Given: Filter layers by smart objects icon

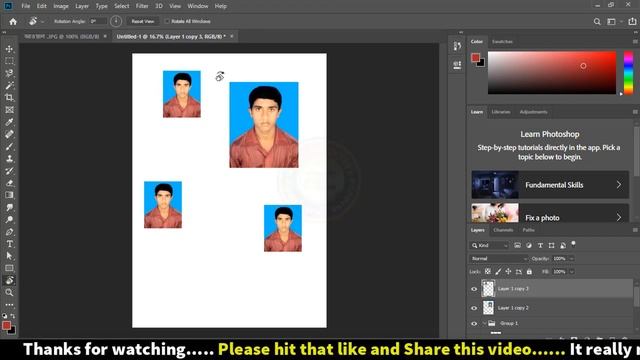Looking at the screenshot, I should pos(563,245).
